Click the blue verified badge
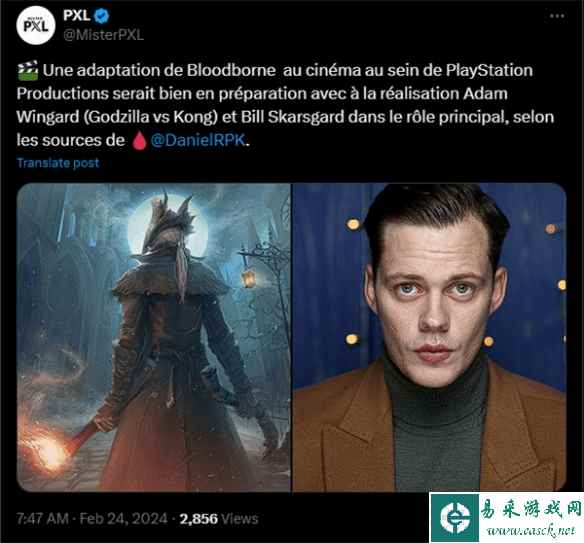Image resolution: width=584 pixels, height=543 pixels. 101,16
